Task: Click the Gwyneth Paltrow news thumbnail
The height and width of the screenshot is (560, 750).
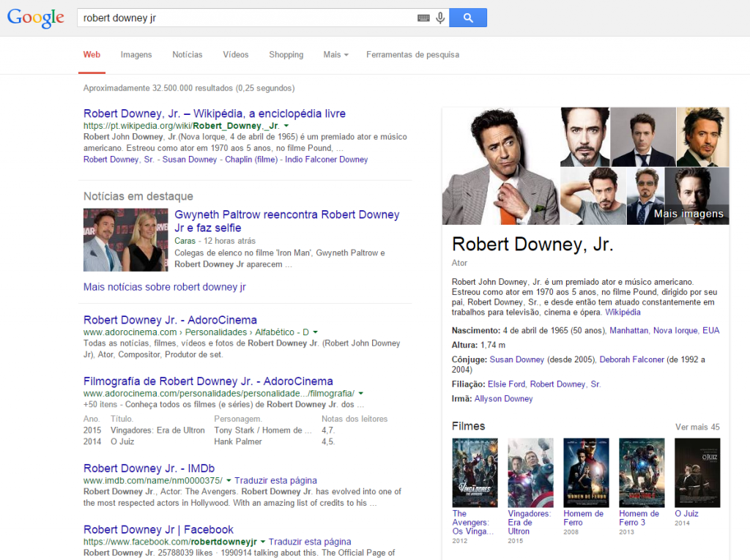Action: pyautogui.click(x=125, y=240)
